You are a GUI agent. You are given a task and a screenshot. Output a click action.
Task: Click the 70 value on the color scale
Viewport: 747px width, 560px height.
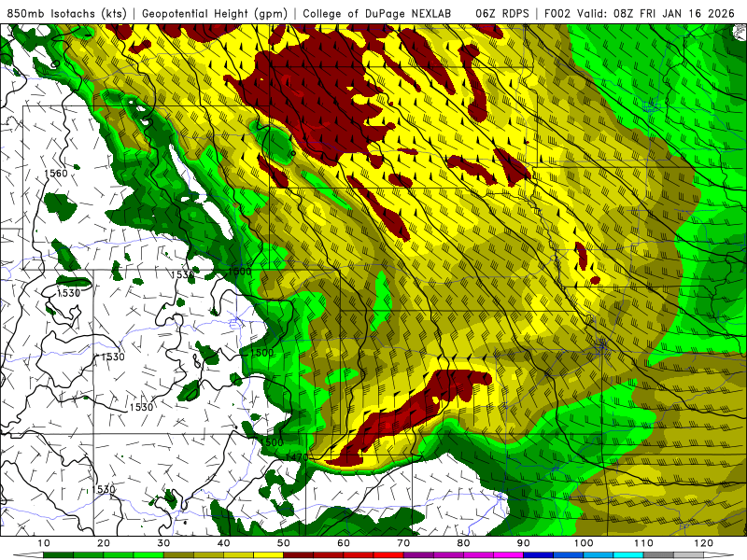click(x=403, y=543)
